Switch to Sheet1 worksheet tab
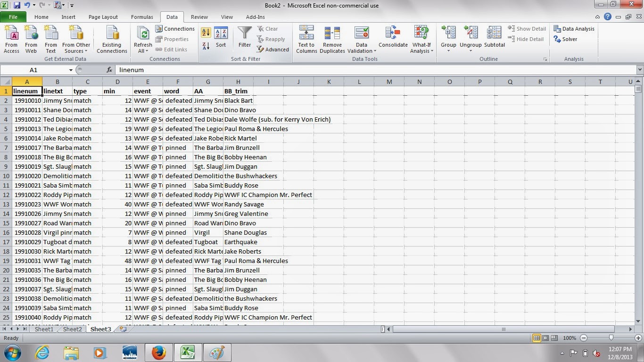644x362 pixels. (x=44, y=329)
